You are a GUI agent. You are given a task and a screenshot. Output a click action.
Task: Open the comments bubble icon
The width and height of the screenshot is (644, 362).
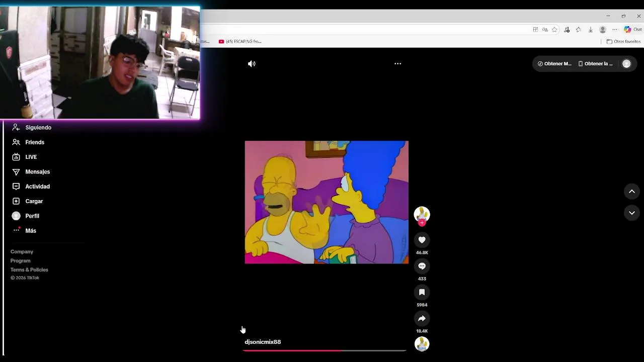(422, 266)
